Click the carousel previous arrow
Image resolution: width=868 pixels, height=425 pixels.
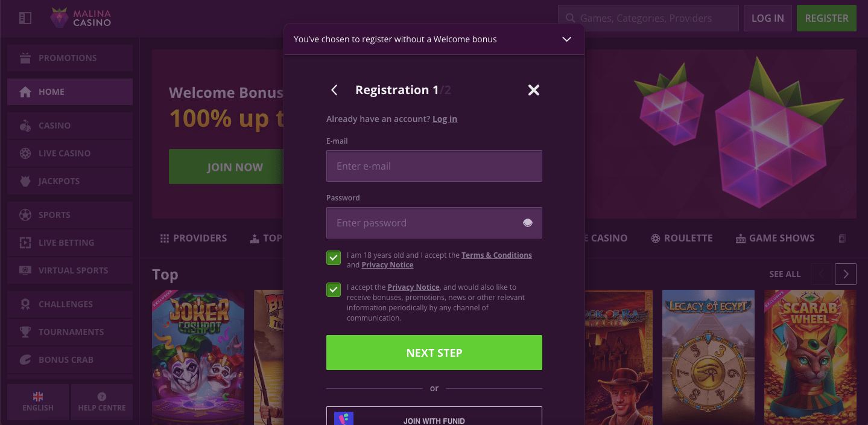(x=820, y=273)
